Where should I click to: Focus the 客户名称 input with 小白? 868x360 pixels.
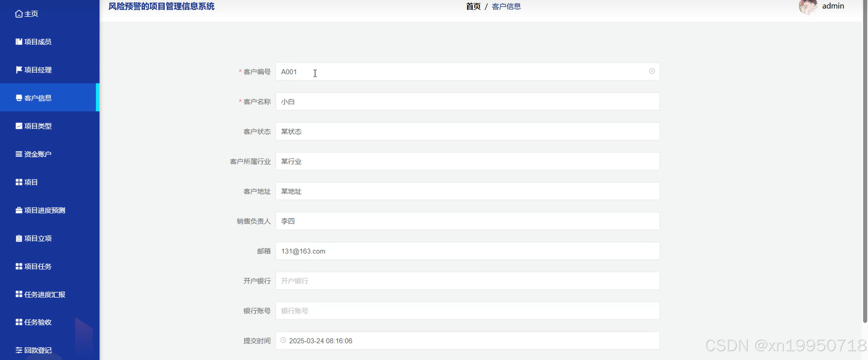(467, 101)
